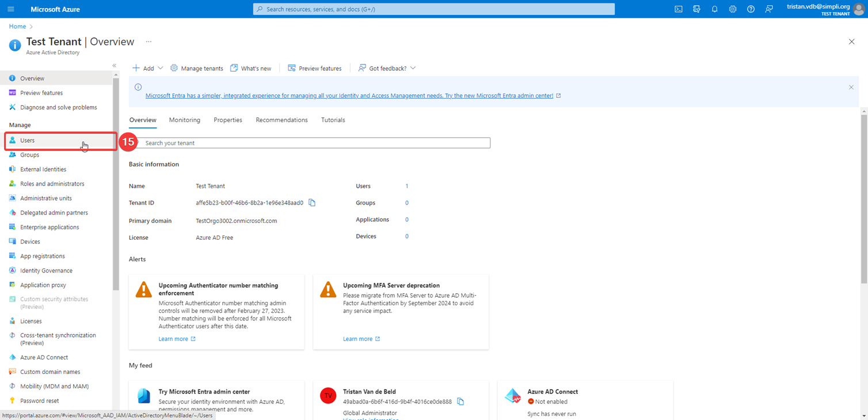
Task: Click the account avatar picture
Action: [x=859, y=9]
